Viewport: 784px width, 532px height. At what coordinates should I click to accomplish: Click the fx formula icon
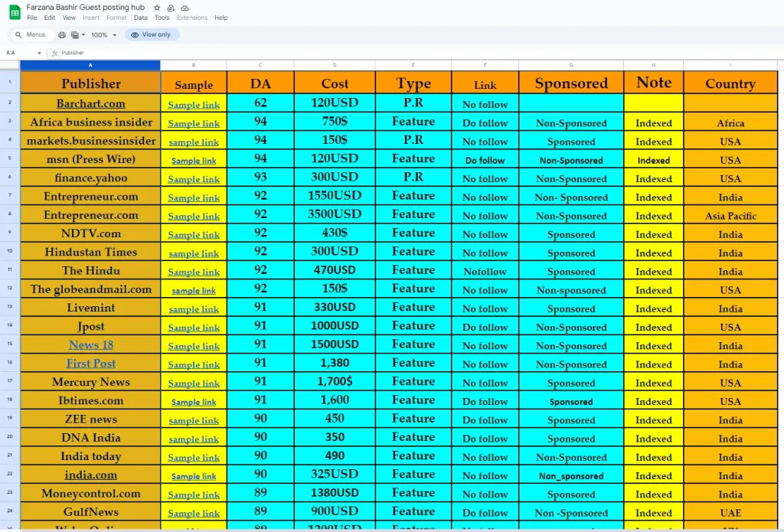pyautogui.click(x=55, y=53)
